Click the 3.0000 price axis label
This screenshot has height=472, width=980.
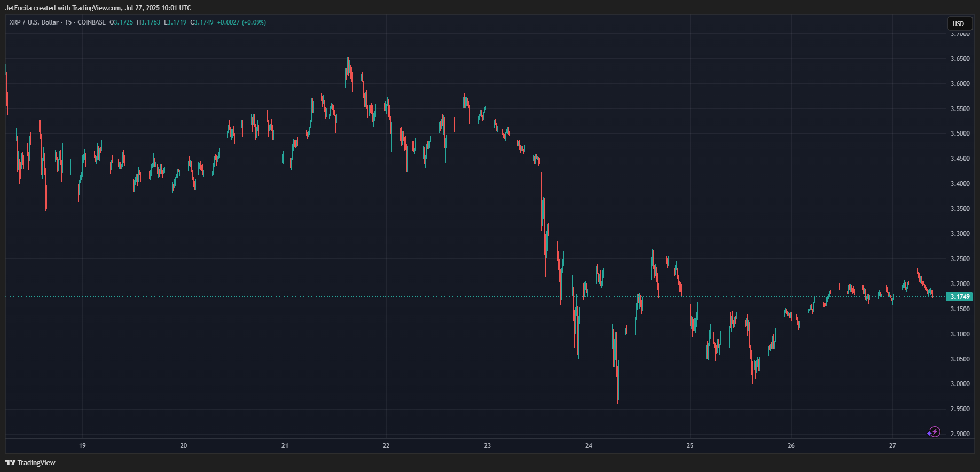(960, 384)
